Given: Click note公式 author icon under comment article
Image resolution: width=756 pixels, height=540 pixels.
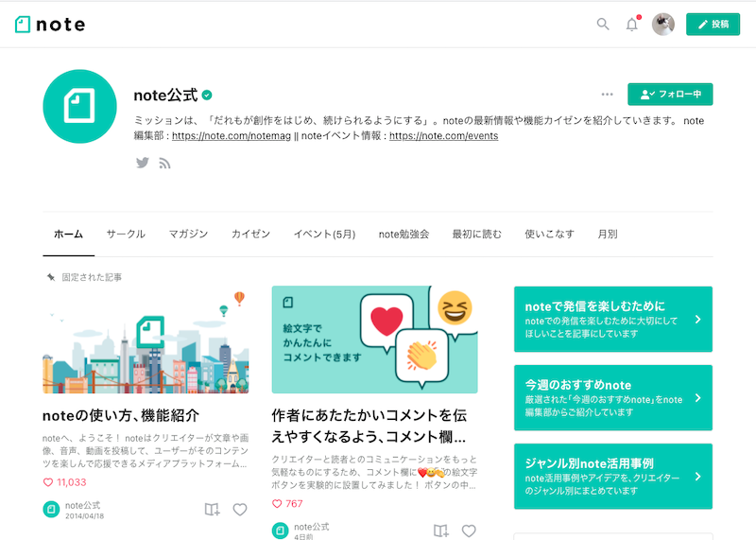Looking at the screenshot, I should pos(280,531).
